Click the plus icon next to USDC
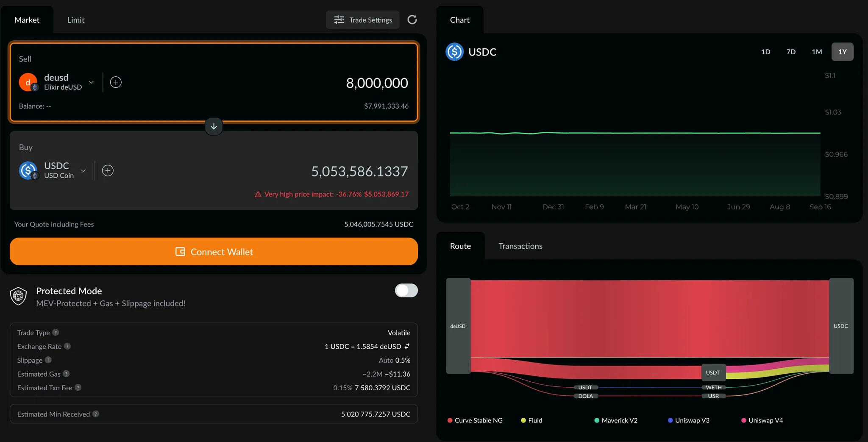868x442 pixels. [x=108, y=171]
